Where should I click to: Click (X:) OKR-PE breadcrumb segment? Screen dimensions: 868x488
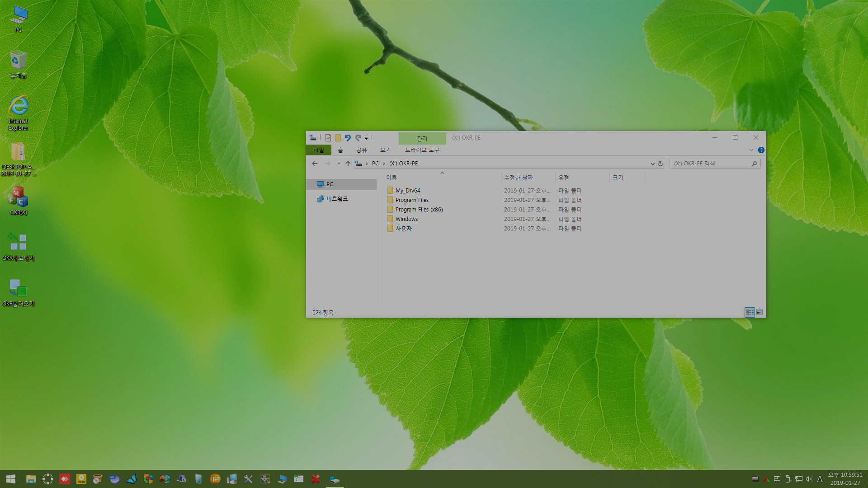403,164
